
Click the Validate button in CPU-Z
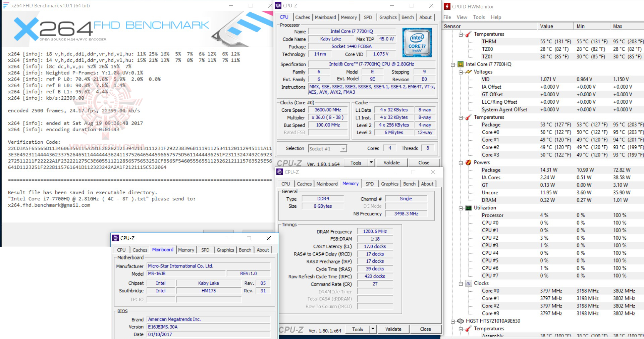pos(391,162)
